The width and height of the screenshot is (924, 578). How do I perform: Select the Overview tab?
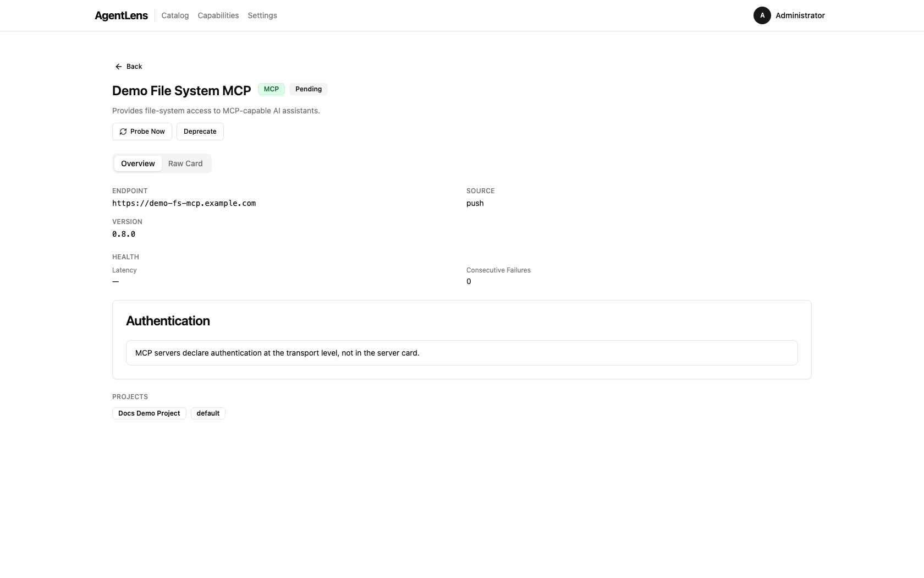point(137,163)
